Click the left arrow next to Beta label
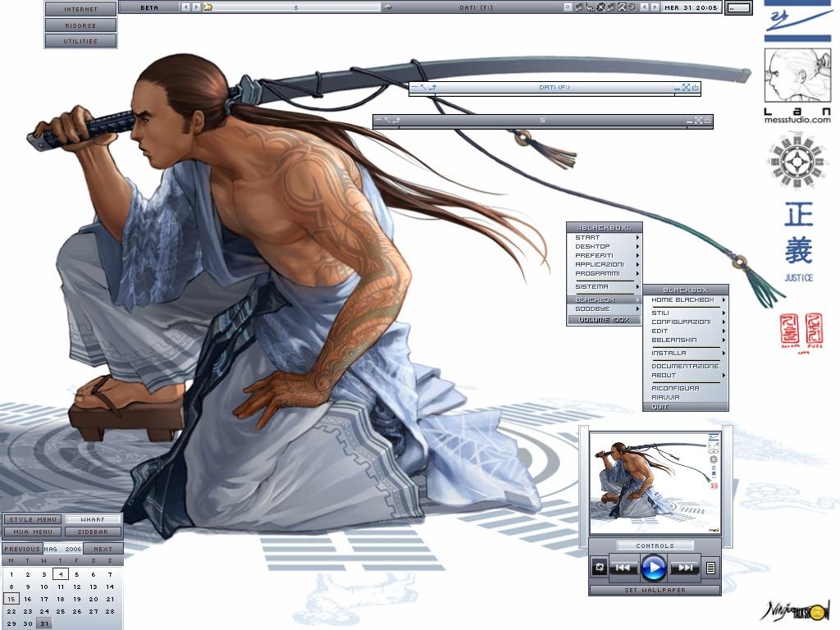 click(x=185, y=7)
